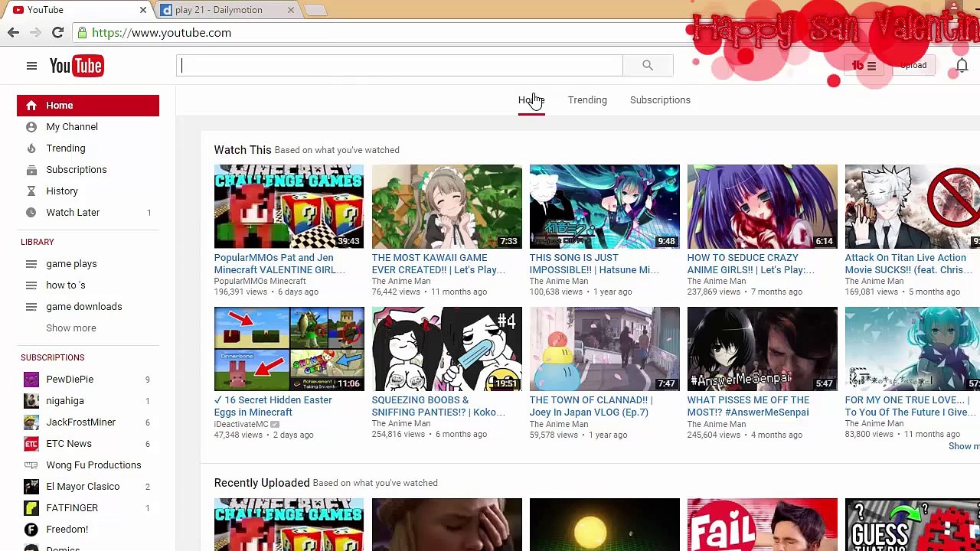Click the El Mayor Clasico channel avatar
The image size is (980, 551).
pyautogui.click(x=31, y=486)
